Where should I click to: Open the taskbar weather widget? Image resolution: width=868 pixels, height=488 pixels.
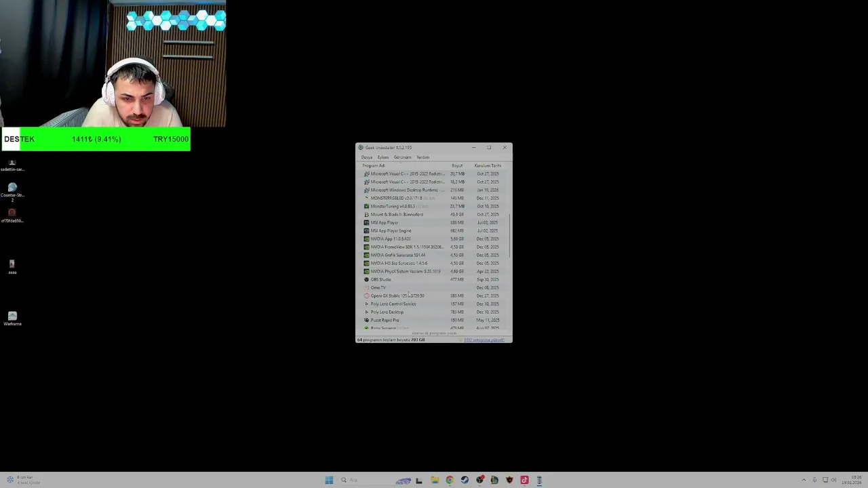pos(22,480)
